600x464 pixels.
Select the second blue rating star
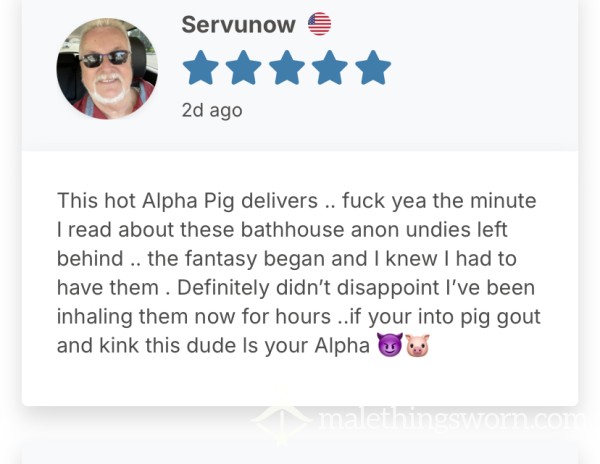tap(244, 68)
